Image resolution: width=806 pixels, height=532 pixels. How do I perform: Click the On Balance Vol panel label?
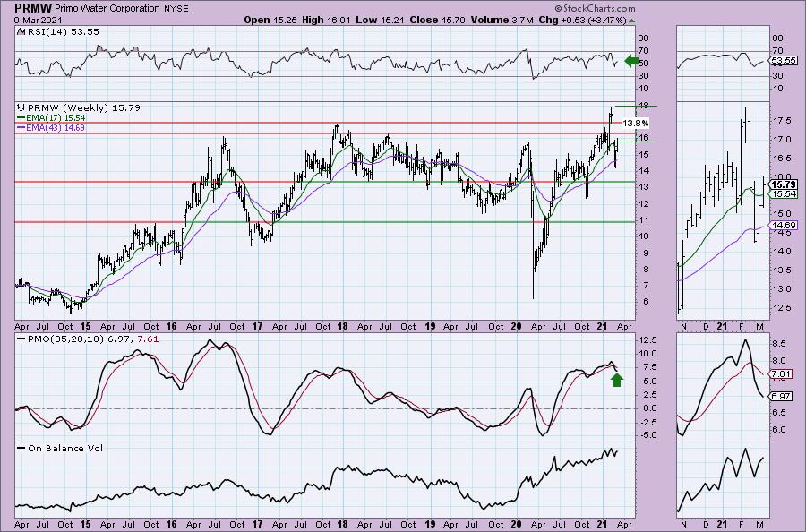pos(65,448)
